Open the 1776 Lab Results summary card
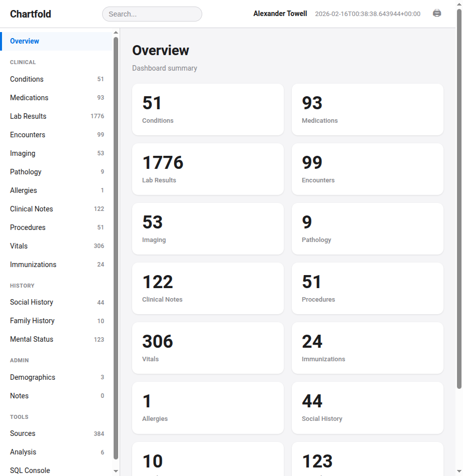Viewport: 463px width, 476px height. coord(208,169)
